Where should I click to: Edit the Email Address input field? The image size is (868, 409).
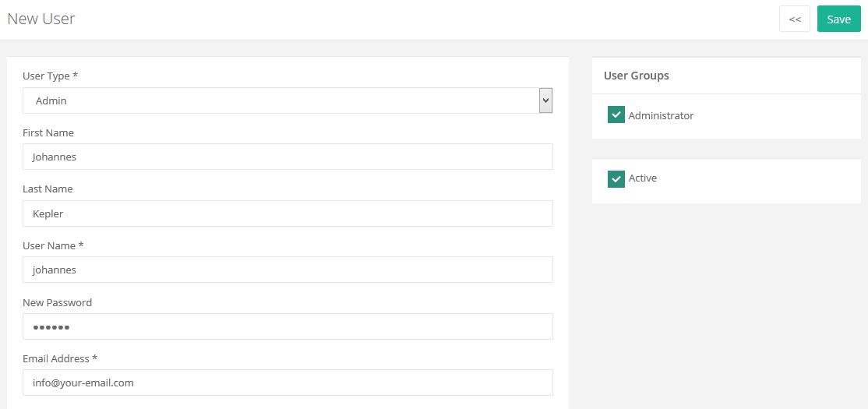pos(288,383)
